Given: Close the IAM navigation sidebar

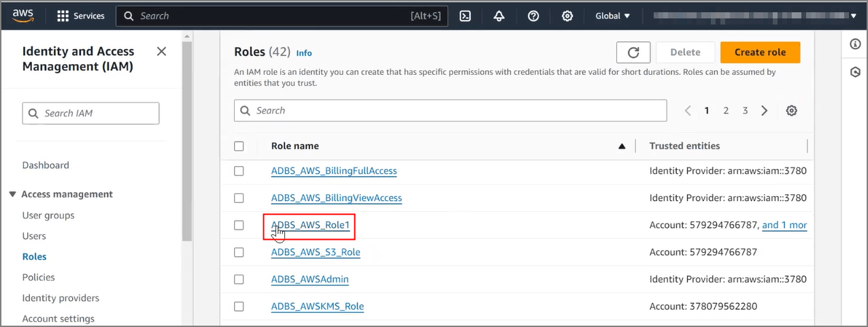Looking at the screenshot, I should click(161, 52).
